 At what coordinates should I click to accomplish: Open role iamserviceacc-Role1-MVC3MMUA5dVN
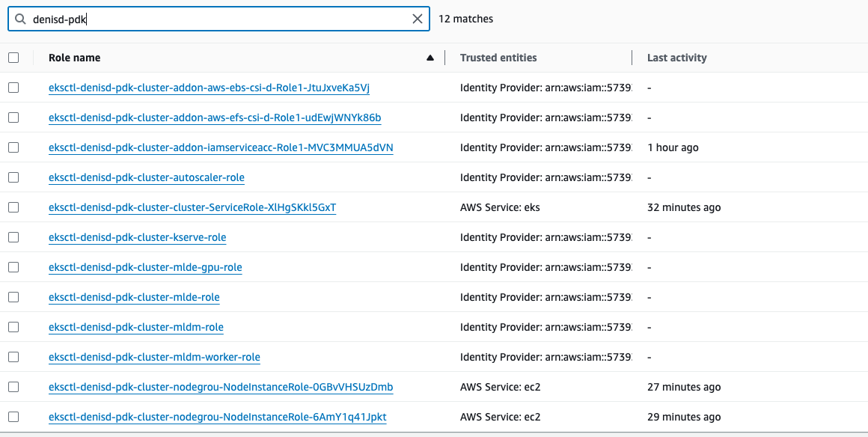point(221,147)
